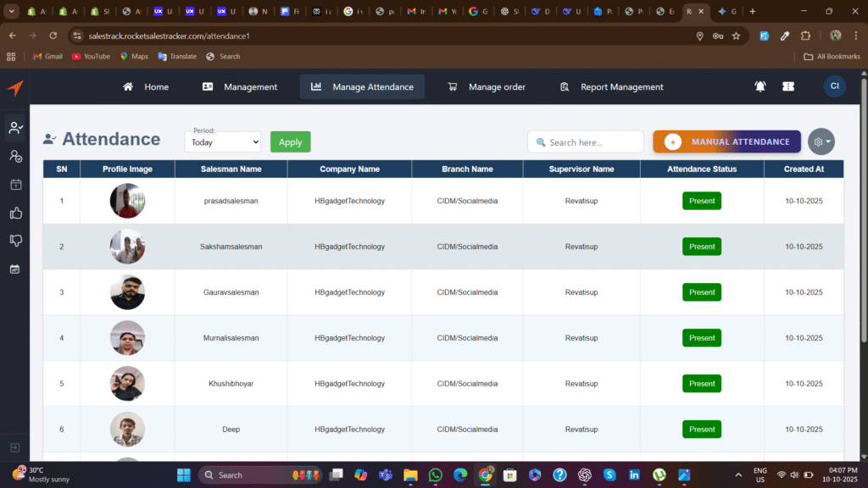The width and height of the screenshot is (868, 488).
Task: Click the taskbar Search box
Action: click(260, 474)
